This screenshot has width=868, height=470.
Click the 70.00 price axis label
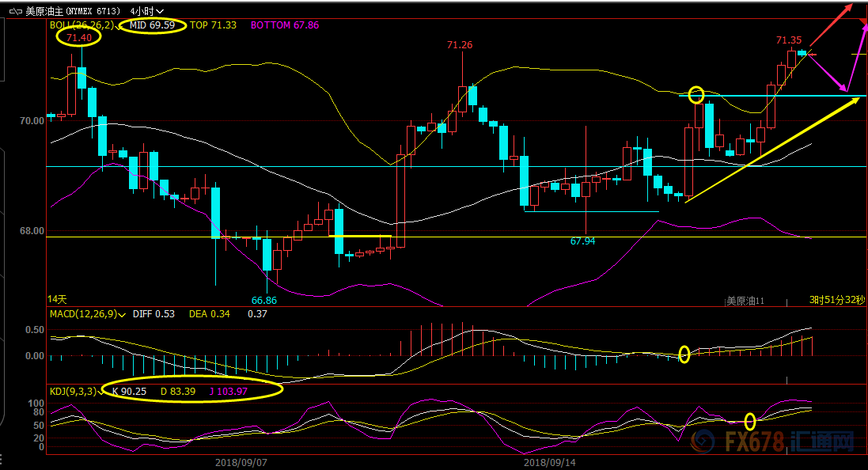coord(32,121)
